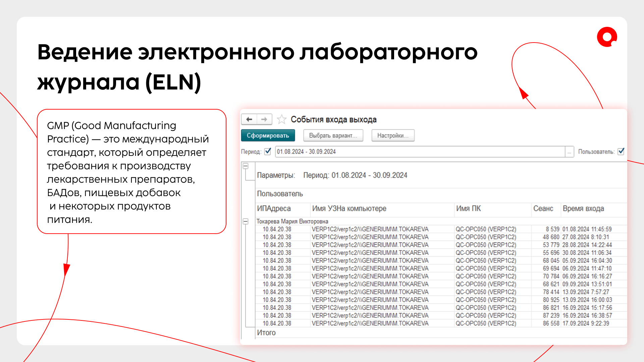This screenshot has width=644, height=362.
Task: Click the forward arrow navigation icon
Action: [x=264, y=119]
